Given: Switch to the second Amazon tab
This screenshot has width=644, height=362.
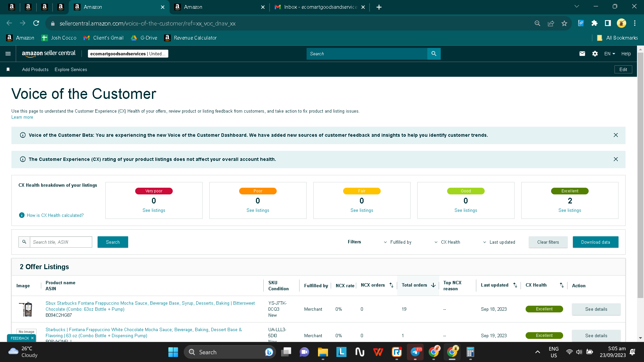Looking at the screenshot, I should (x=220, y=7).
